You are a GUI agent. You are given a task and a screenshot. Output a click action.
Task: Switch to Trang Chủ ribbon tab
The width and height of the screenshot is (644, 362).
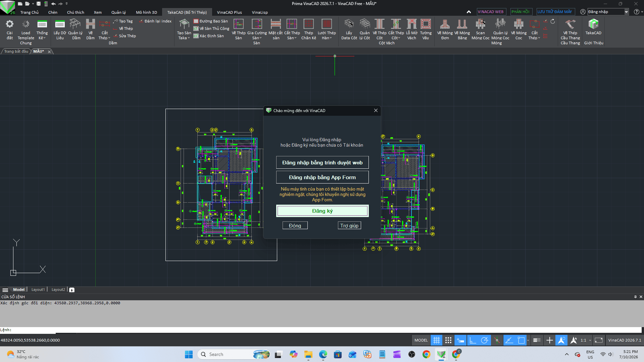click(30, 12)
